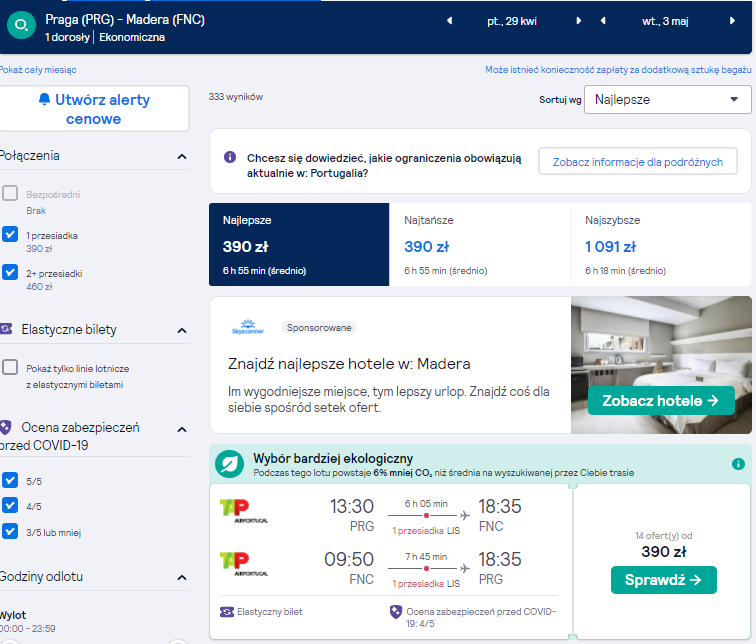Collapse the Połączenia filter section

pyautogui.click(x=182, y=156)
